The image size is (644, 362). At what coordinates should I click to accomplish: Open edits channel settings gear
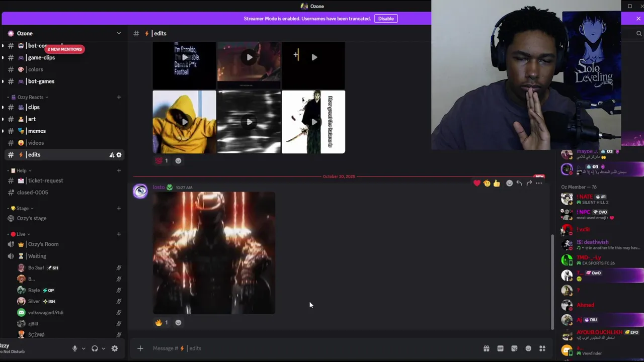click(119, 155)
